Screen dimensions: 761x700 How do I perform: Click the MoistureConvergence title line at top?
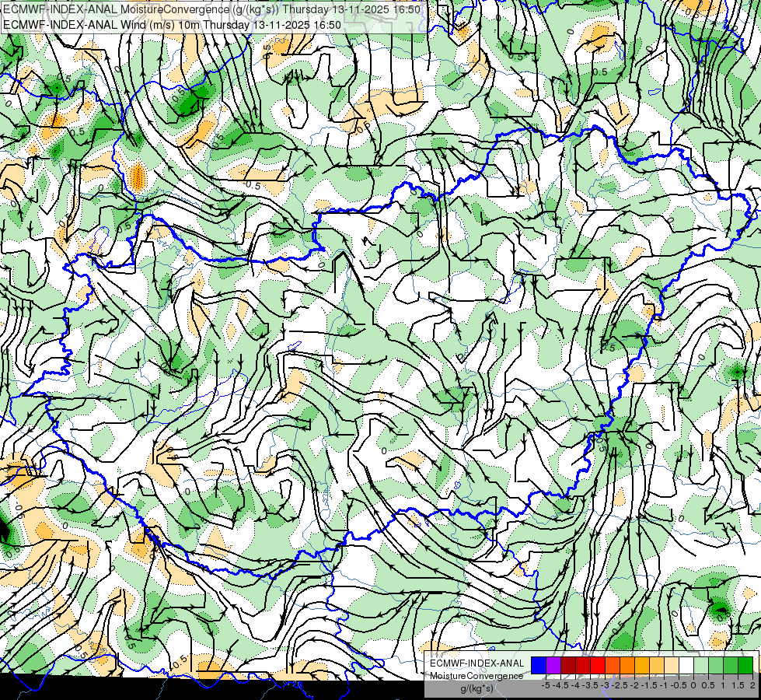pos(211,9)
